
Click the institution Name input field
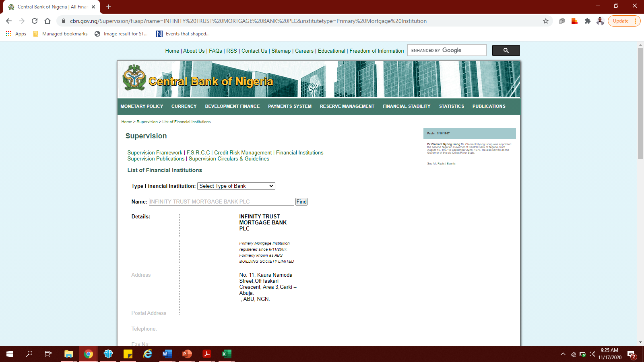(221, 202)
